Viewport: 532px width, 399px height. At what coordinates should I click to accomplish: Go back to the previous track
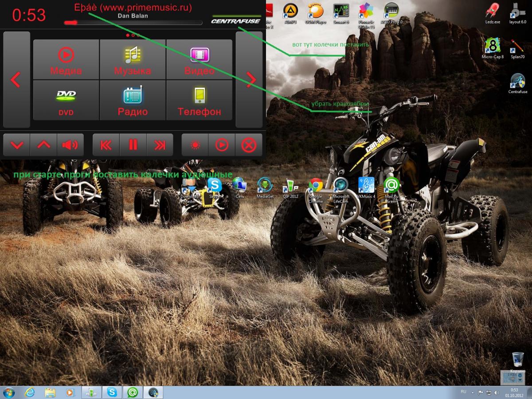point(106,145)
